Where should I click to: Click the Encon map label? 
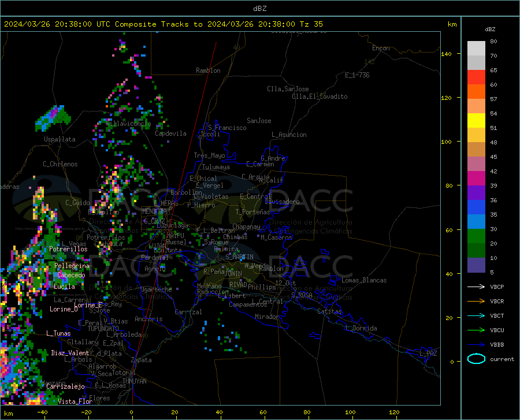[x=381, y=48]
